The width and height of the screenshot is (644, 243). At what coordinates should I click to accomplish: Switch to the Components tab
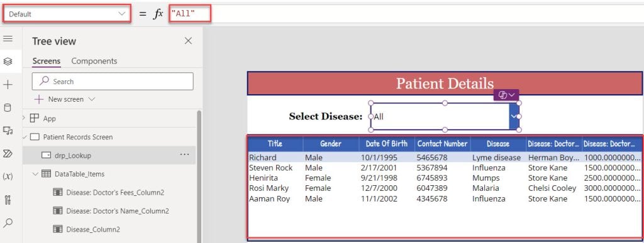pyautogui.click(x=94, y=61)
